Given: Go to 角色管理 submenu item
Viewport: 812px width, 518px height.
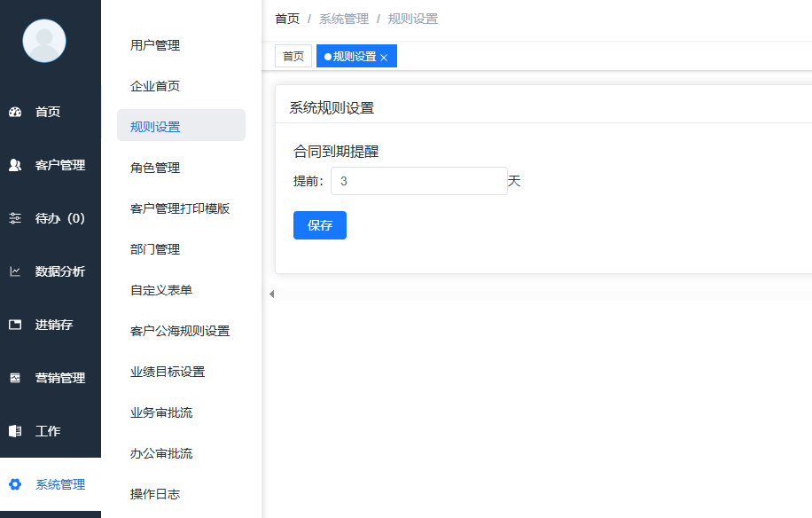Looking at the screenshot, I should tap(181, 168).
